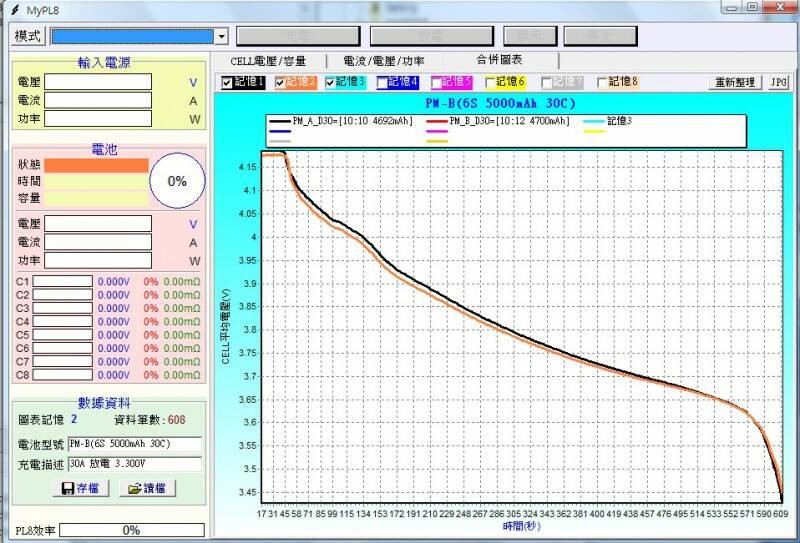This screenshot has width=800, height=543.
Task: Check the magenta 記憶5 checkbox
Action: [437, 82]
